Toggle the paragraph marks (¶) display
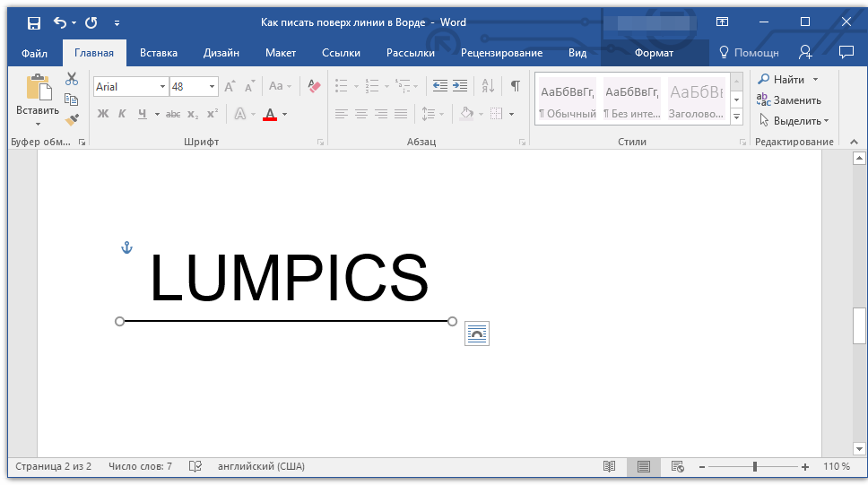 515,86
